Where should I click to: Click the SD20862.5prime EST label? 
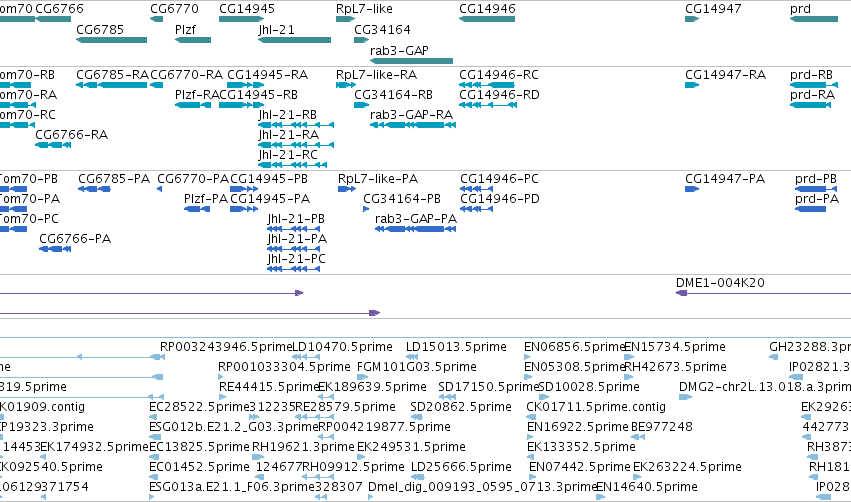click(x=461, y=407)
